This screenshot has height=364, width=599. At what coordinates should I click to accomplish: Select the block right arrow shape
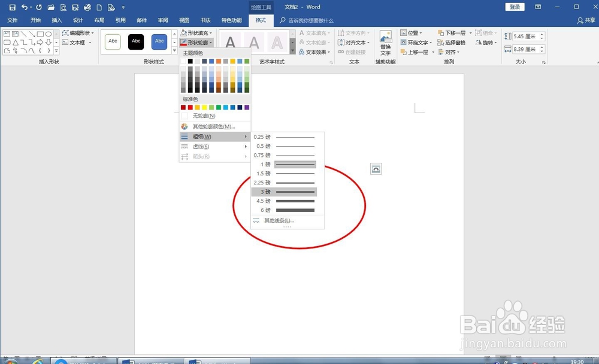40,43
